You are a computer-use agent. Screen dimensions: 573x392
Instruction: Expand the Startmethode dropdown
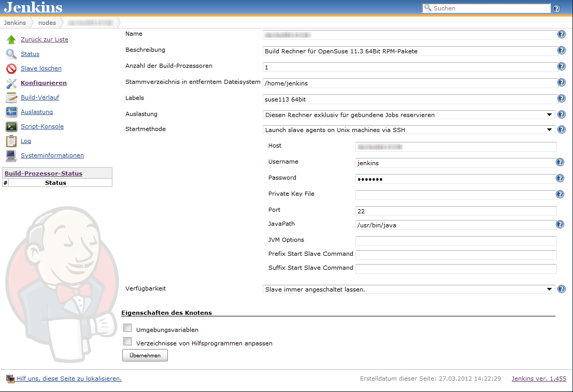(408, 130)
